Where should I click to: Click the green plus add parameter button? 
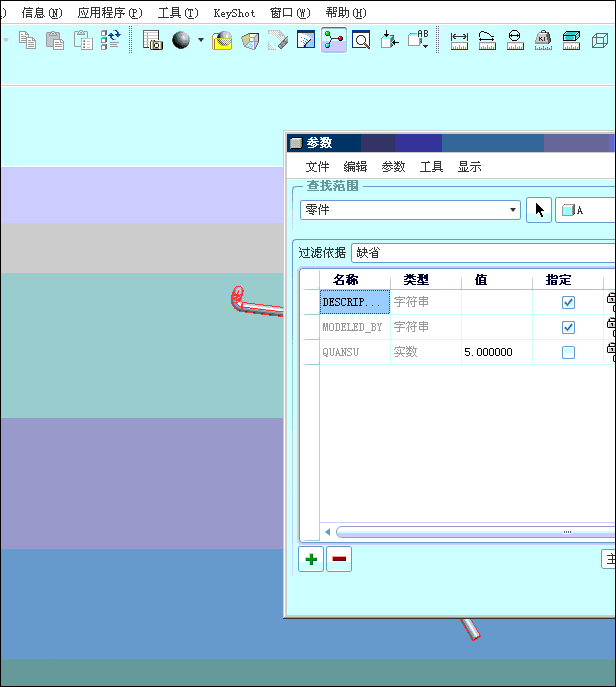tap(311, 559)
